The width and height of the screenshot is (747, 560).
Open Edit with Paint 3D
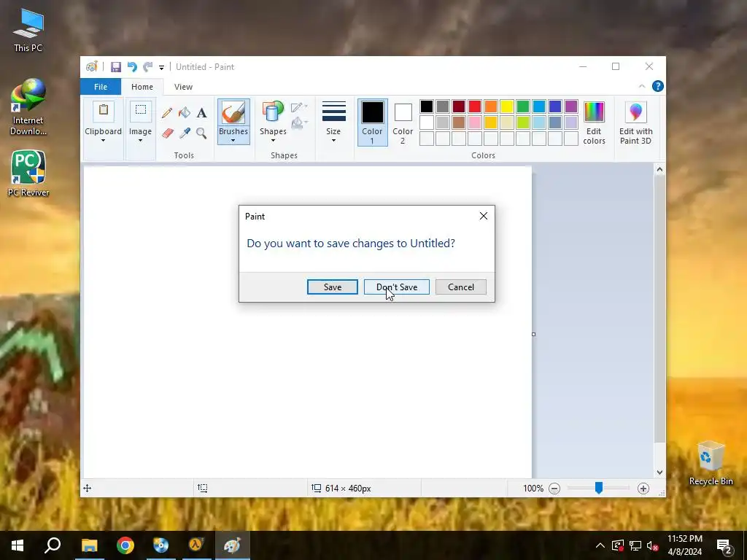(x=635, y=122)
